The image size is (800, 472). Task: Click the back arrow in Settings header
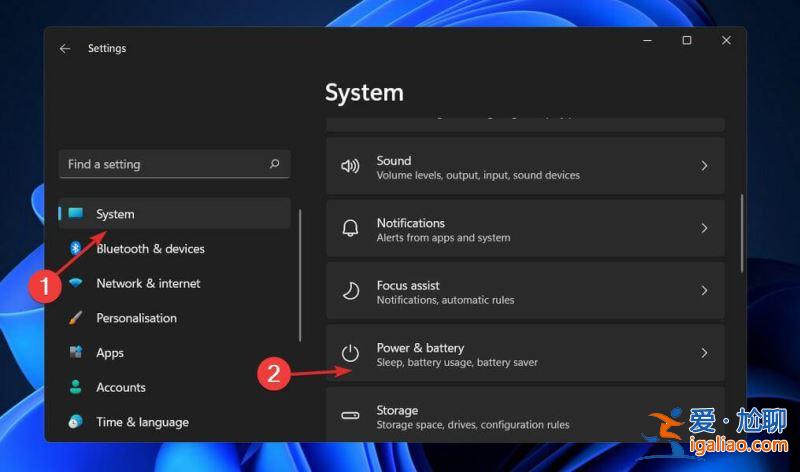tap(65, 48)
